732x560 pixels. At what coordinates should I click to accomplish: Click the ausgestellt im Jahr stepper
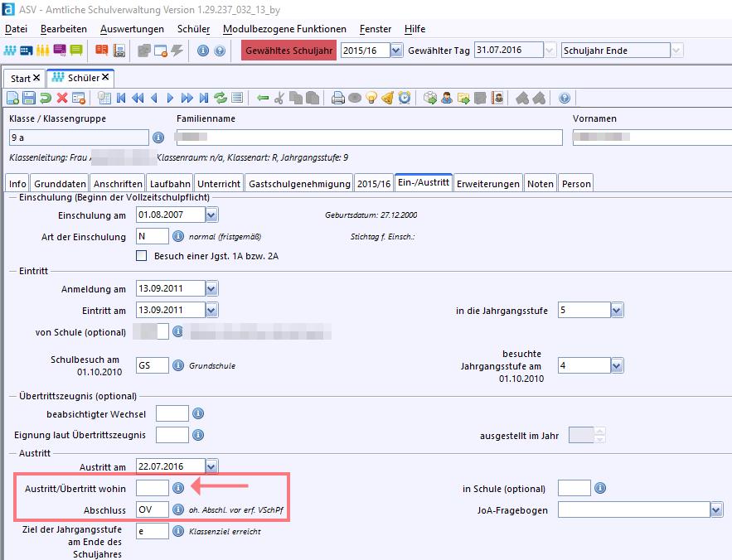(x=600, y=436)
